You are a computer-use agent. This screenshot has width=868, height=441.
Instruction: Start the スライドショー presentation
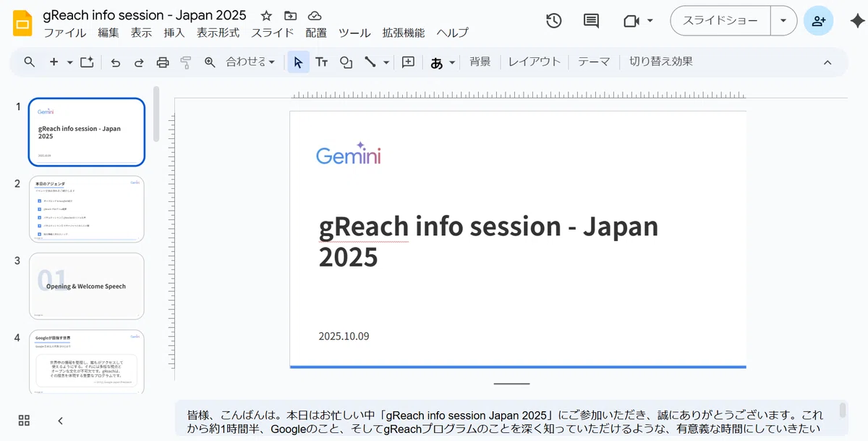click(x=720, y=21)
